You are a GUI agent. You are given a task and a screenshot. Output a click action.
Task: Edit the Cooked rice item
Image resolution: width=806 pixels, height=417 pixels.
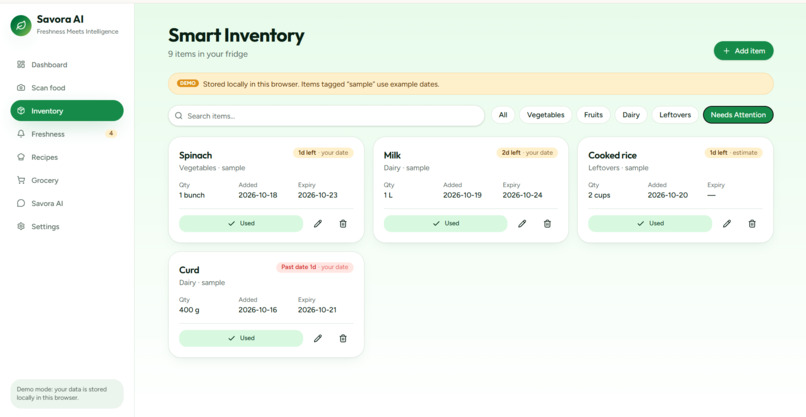tap(727, 224)
